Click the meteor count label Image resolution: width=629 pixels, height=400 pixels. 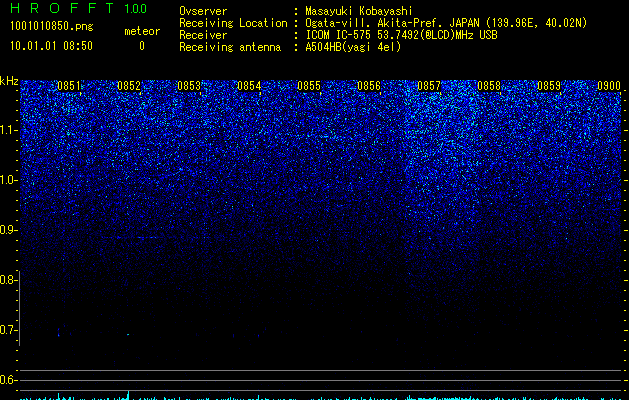142,31
